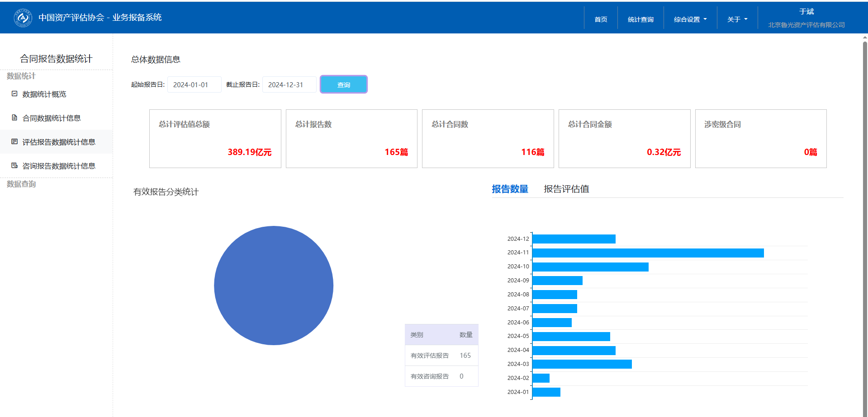Open the 关于 dropdown menu
The image size is (868, 417).
pos(737,19)
